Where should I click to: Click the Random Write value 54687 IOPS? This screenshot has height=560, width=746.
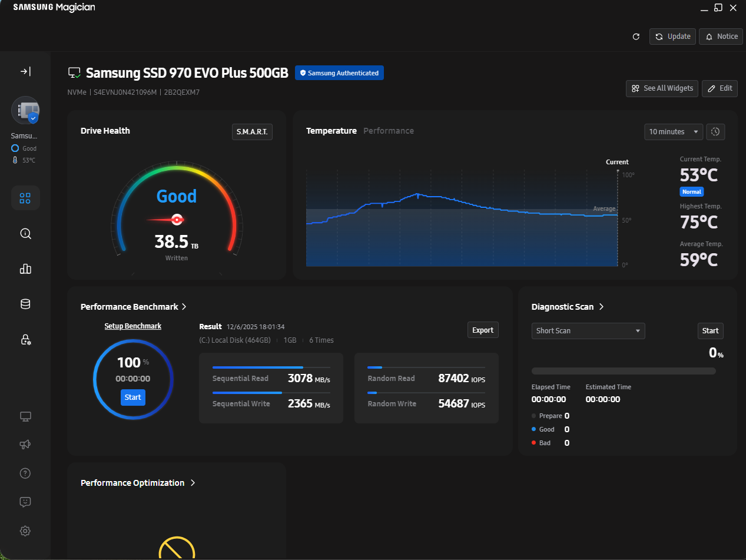[462, 404]
